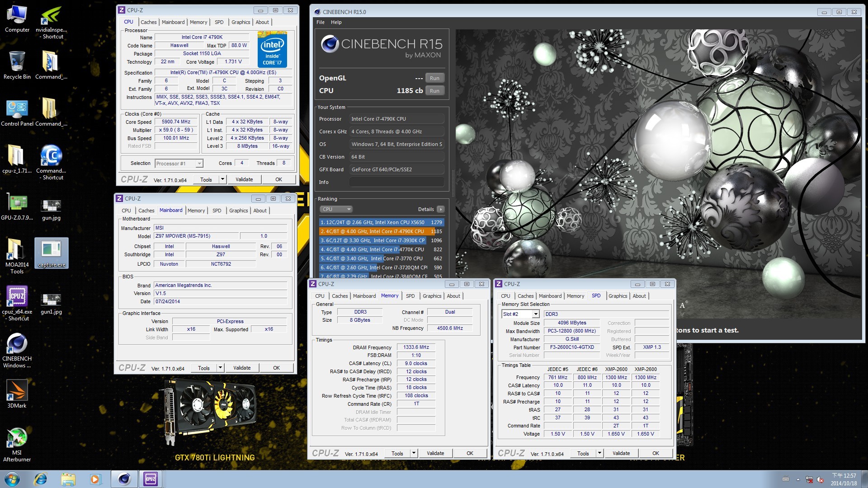Click the Cinebench Info input field
Screen dimensions: 868x488
pyautogui.click(x=396, y=182)
